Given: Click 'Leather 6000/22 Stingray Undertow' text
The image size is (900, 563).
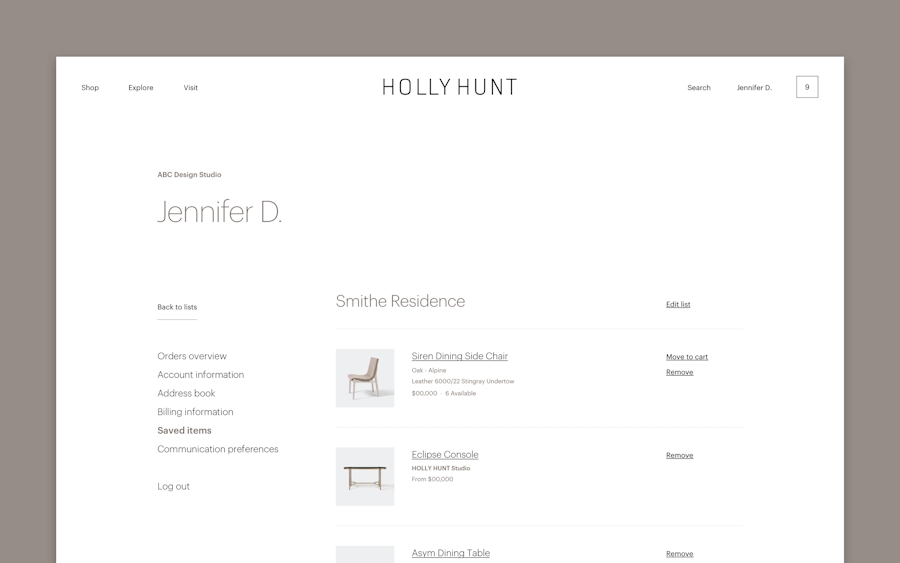Looking at the screenshot, I should pyautogui.click(x=463, y=382).
